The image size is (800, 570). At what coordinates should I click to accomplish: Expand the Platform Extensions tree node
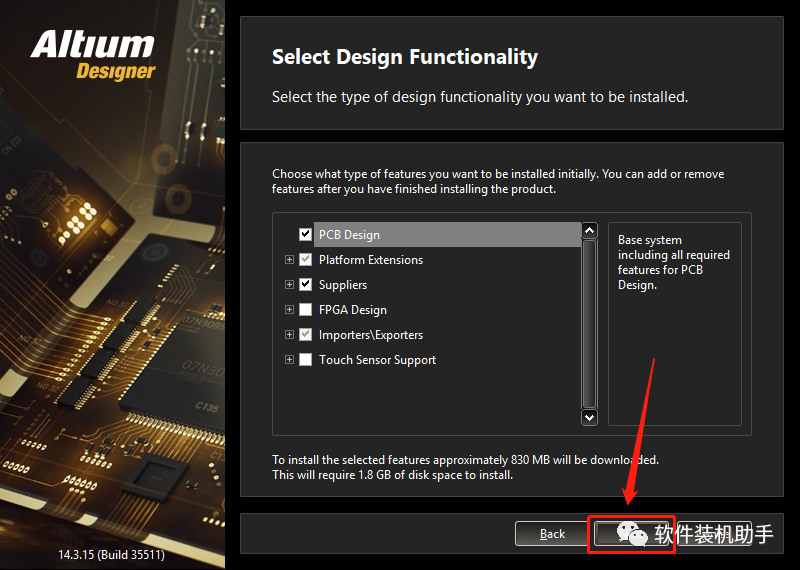pyautogui.click(x=289, y=259)
